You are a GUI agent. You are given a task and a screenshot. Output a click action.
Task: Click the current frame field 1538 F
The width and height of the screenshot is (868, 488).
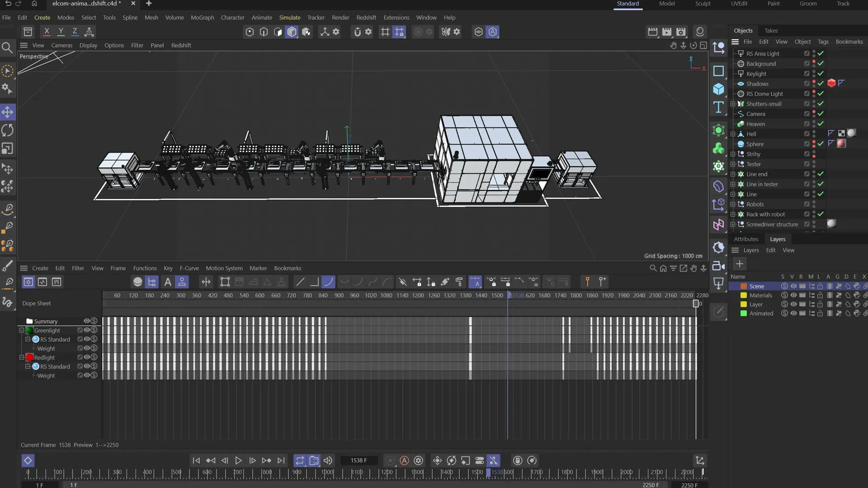tap(359, 461)
